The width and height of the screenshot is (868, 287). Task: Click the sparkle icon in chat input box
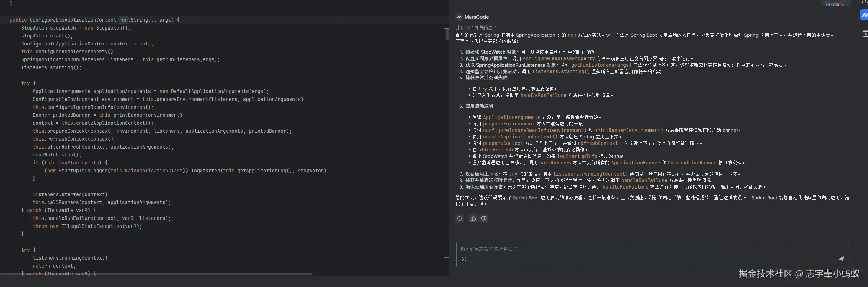point(464,259)
